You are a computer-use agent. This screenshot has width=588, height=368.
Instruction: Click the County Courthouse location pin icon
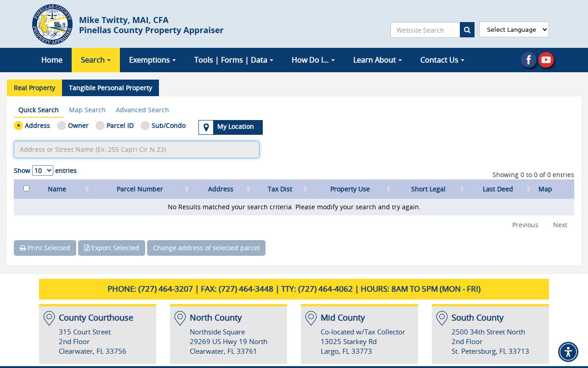[49, 318]
